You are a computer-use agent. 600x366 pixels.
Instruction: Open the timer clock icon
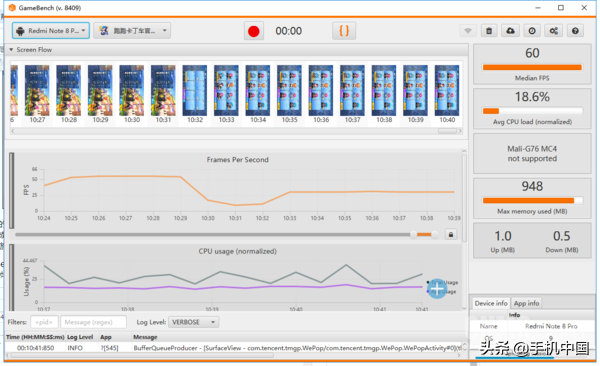(x=532, y=31)
